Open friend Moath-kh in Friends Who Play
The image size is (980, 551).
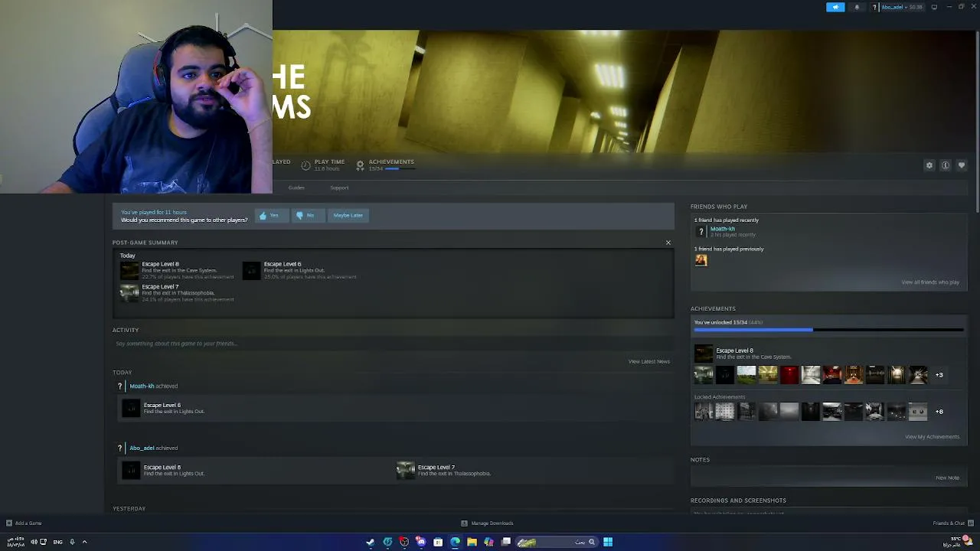point(722,229)
